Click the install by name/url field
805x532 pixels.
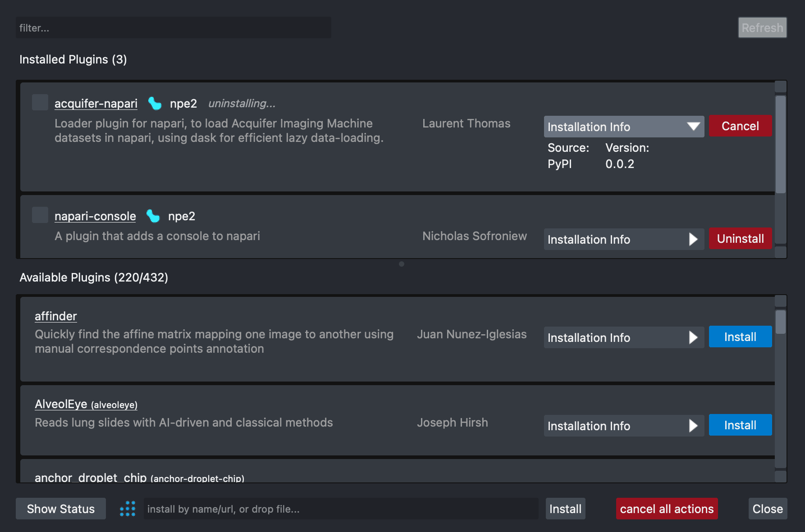(x=341, y=509)
